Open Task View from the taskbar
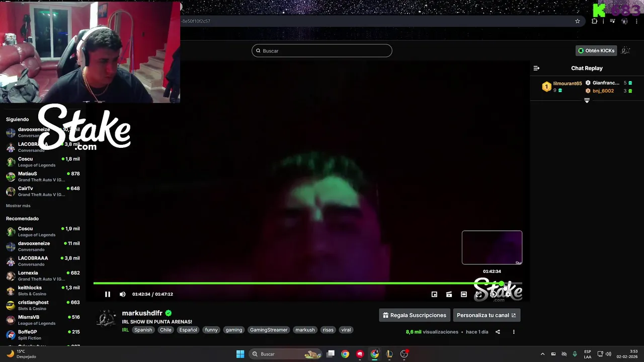The height and width of the screenshot is (362, 644). tap(331, 354)
